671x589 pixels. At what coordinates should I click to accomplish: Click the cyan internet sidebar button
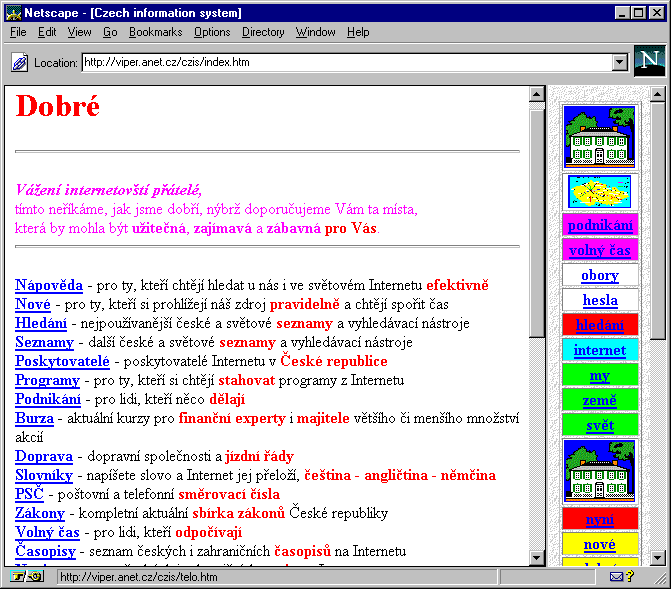(600, 350)
